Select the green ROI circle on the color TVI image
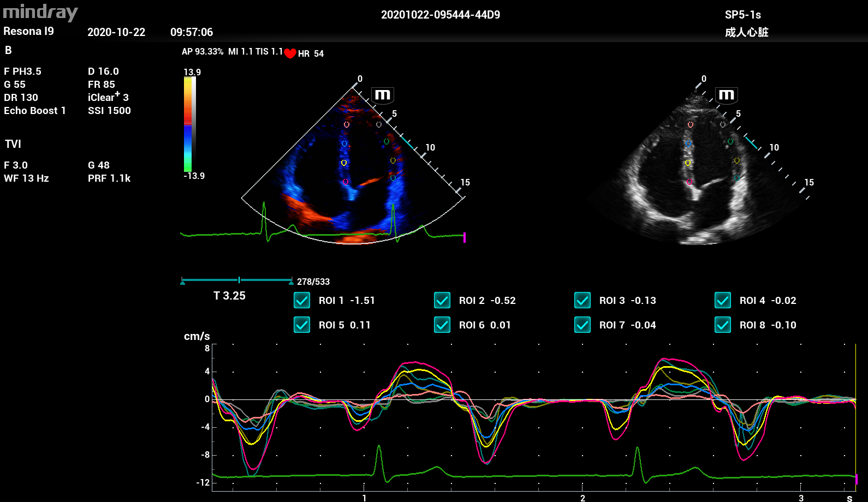868x502 pixels. pyautogui.click(x=387, y=142)
